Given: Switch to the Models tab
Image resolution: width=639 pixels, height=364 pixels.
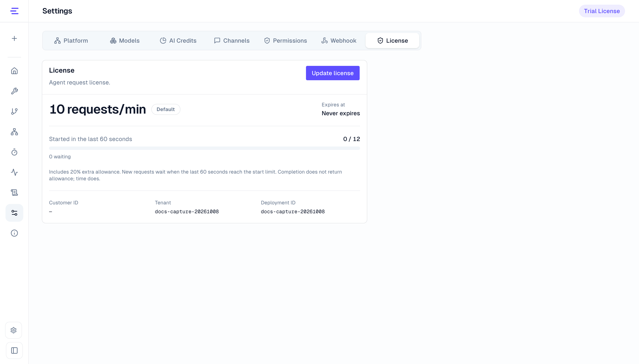Looking at the screenshot, I should pos(125,41).
